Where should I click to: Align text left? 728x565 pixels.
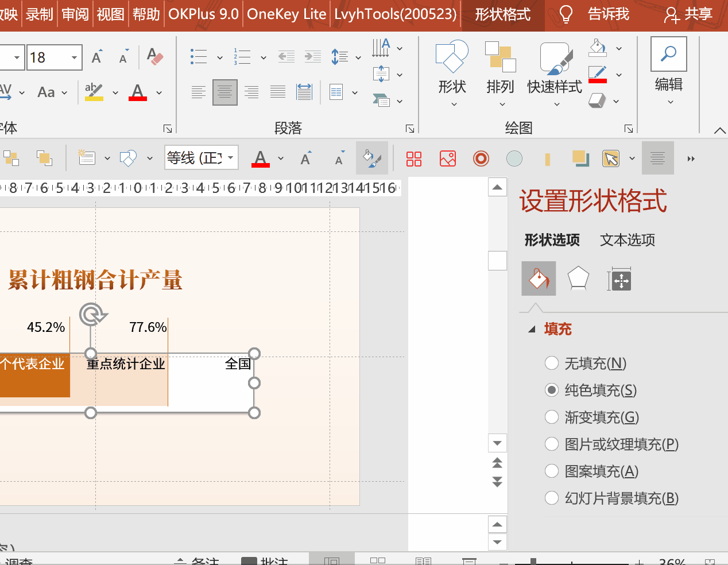coord(199,92)
